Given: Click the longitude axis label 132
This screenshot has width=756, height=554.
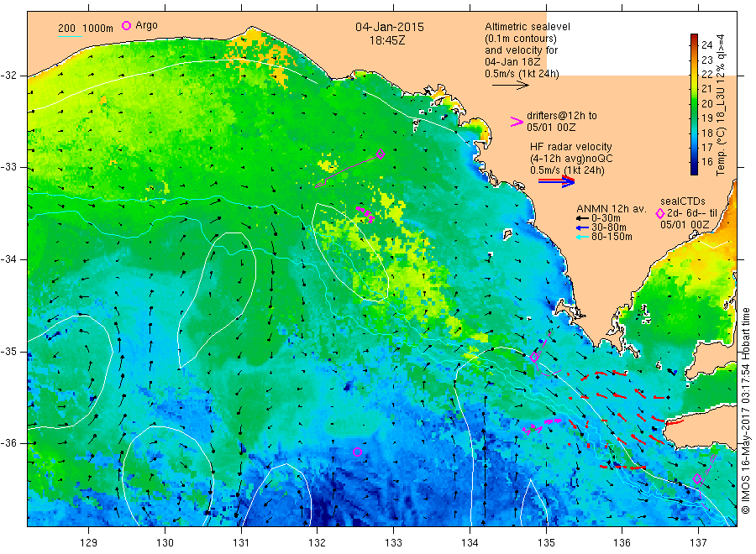Looking at the screenshot, I should click(318, 543).
